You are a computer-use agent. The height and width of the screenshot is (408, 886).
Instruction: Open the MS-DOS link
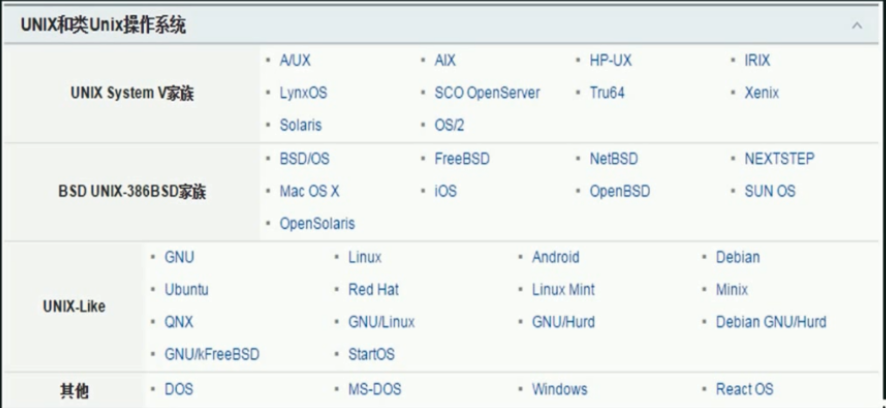click(375, 389)
